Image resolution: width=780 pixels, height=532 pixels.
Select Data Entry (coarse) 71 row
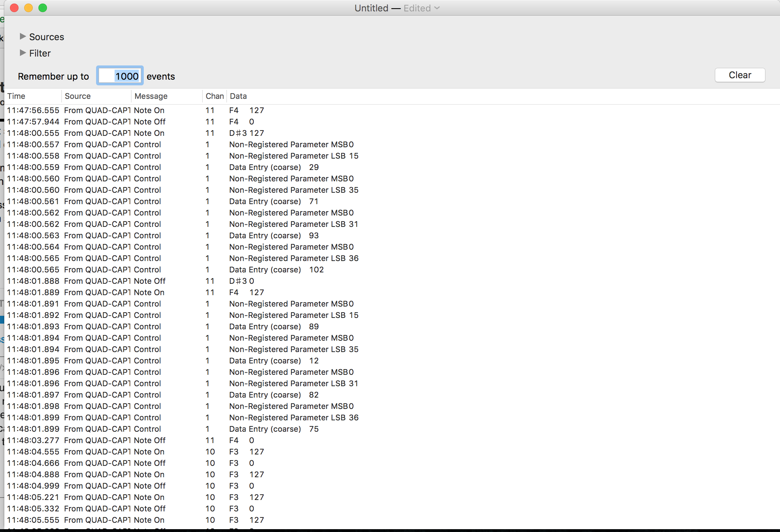[x=392, y=201]
